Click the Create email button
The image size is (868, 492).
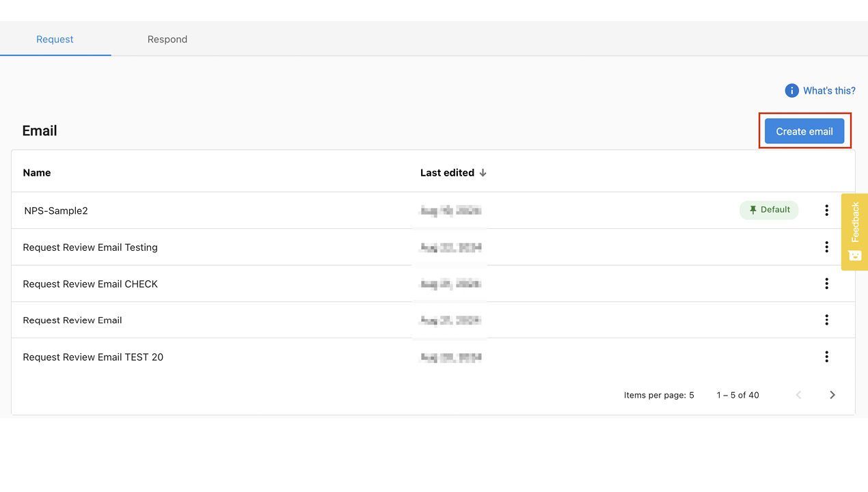pyautogui.click(x=804, y=131)
